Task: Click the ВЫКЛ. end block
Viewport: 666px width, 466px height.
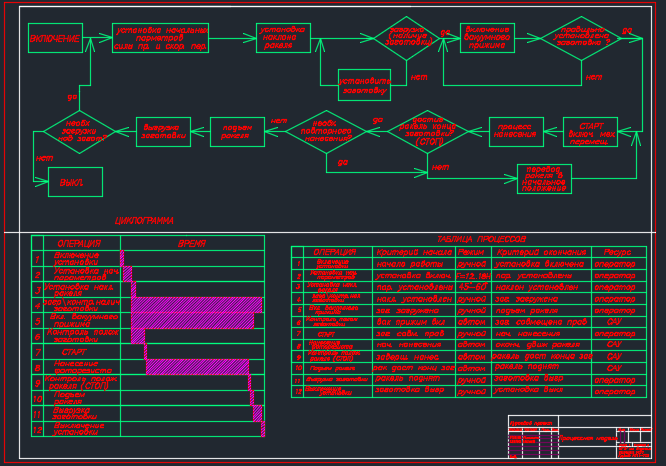Action: [75, 182]
